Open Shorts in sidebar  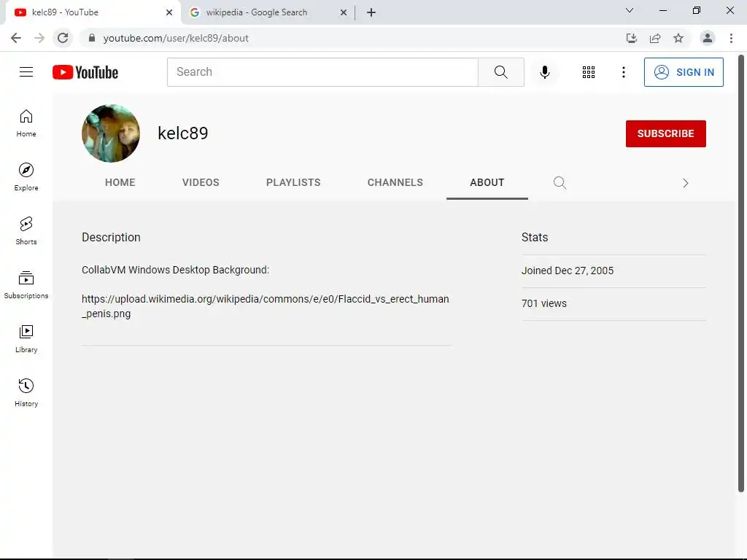point(26,231)
